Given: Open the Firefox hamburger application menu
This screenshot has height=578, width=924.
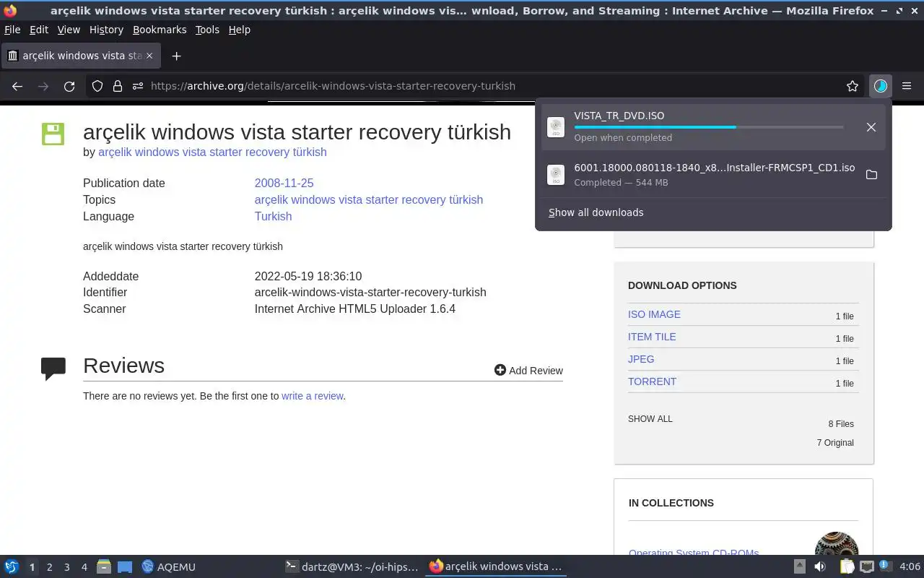Looking at the screenshot, I should [x=907, y=86].
